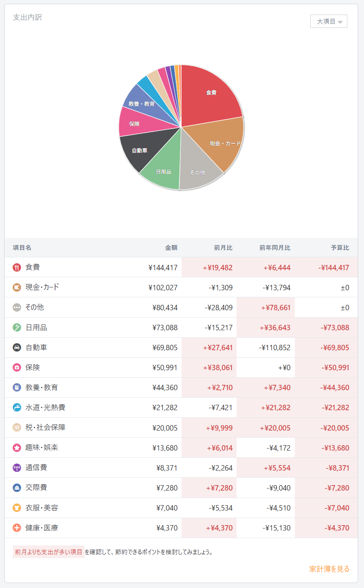Click the 健康・医療 plus icon
This screenshot has width=364, height=588.
[17, 528]
